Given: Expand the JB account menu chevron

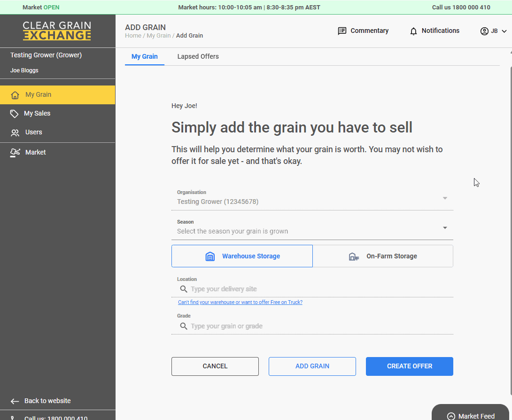Looking at the screenshot, I should tap(504, 31).
